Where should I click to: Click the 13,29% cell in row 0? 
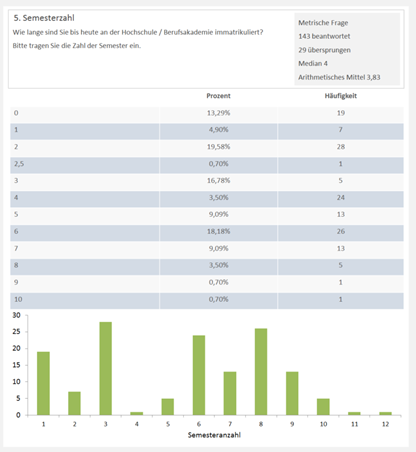218,113
